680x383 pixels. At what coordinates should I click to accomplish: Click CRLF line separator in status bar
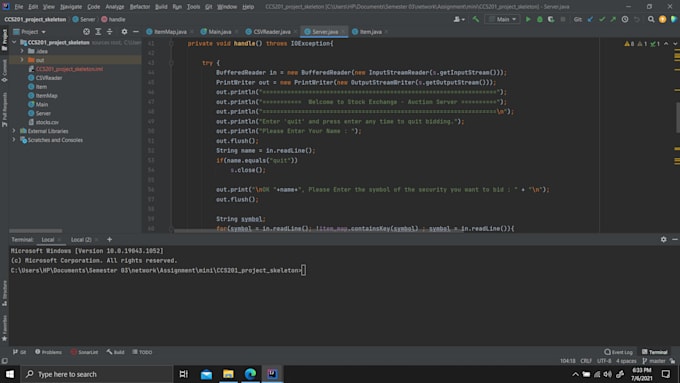pyautogui.click(x=586, y=360)
